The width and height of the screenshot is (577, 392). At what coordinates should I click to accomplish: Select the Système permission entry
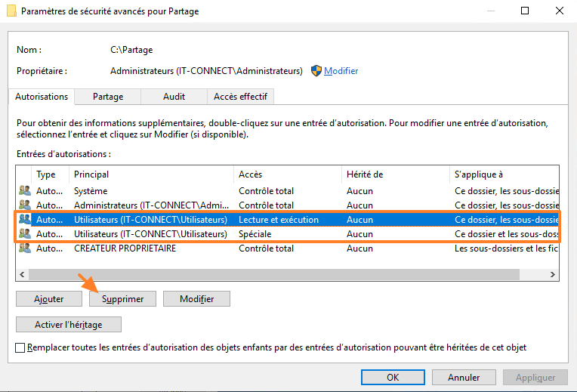tap(288, 190)
